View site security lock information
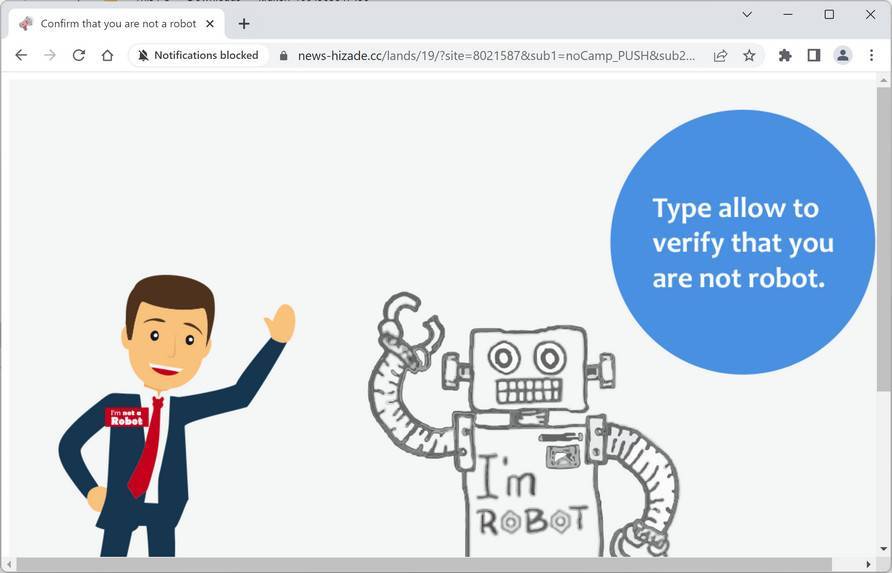The height and width of the screenshot is (573, 892). (x=283, y=55)
